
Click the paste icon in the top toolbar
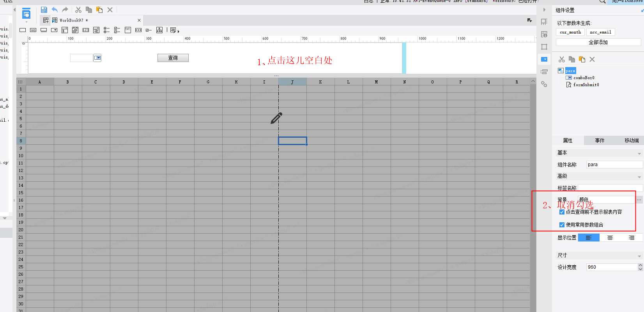click(99, 10)
